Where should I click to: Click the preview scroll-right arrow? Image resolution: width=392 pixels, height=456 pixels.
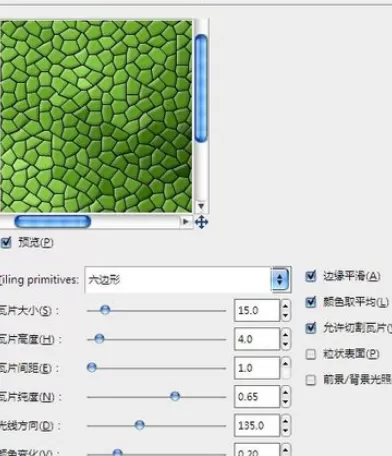click(x=185, y=221)
